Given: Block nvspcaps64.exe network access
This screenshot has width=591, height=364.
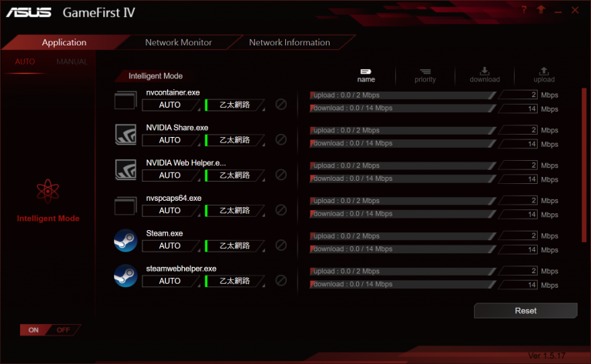Looking at the screenshot, I should [280, 210].
